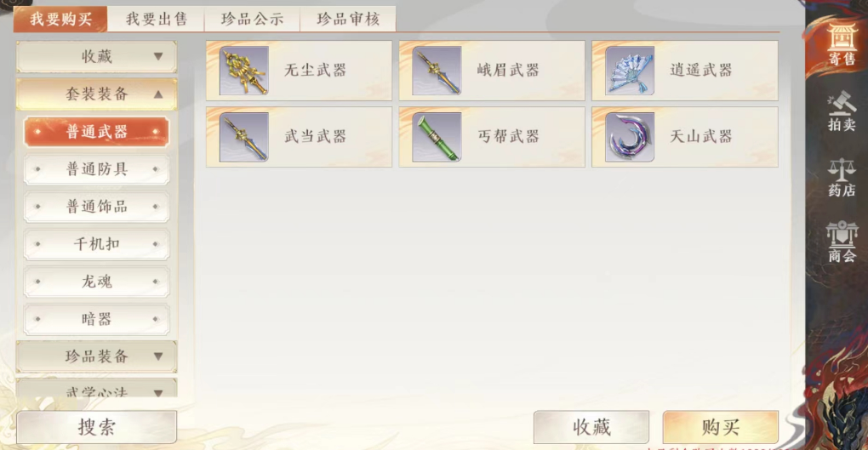Switch to the 珍品公示 tab

(252, 19)
